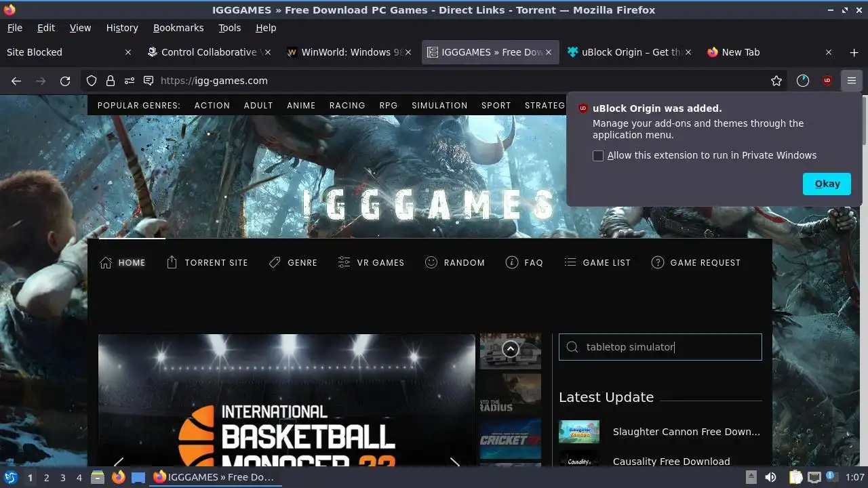The image size is (868, 488).
Task: Toggle Reader View icon in address bar
Action: coord(149,81)
